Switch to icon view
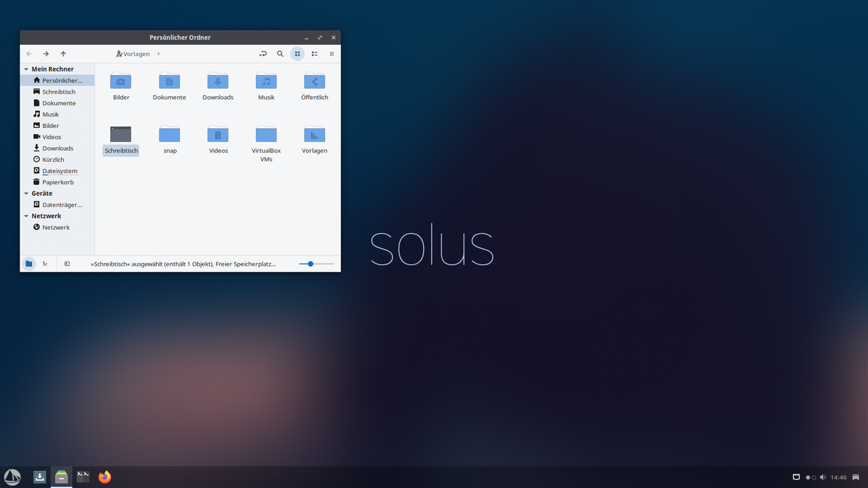Image resolution: width=868 pixels, height=488 pixels. (x=297, y=54)
